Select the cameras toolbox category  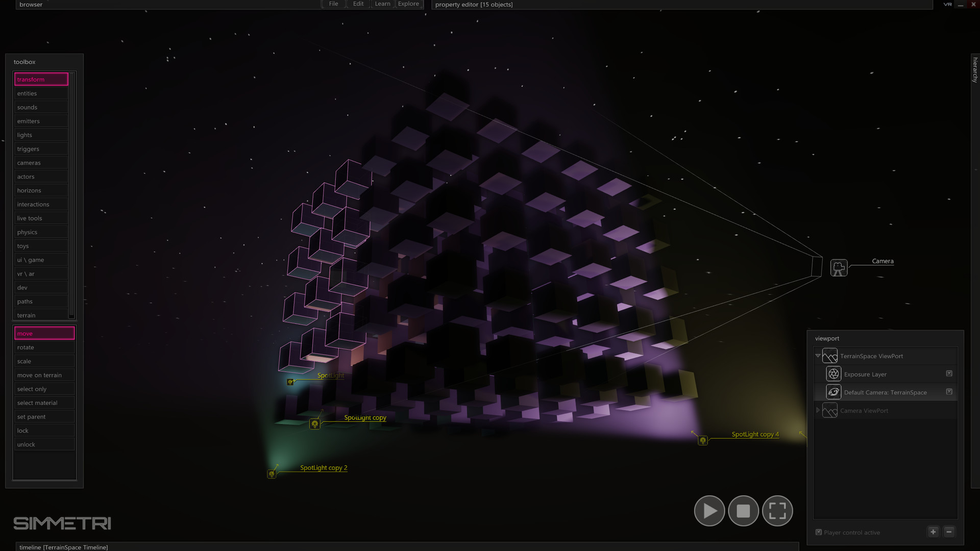(x=41, y=163)
